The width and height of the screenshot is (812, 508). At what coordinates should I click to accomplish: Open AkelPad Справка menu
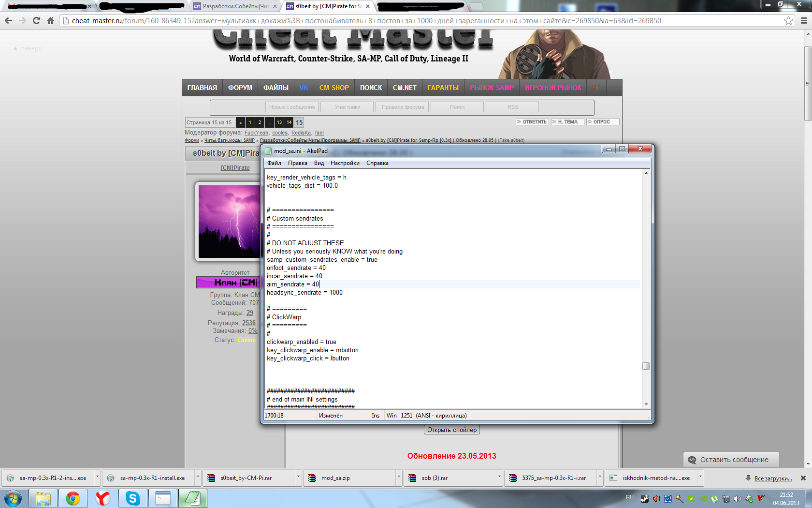[377, 163]
